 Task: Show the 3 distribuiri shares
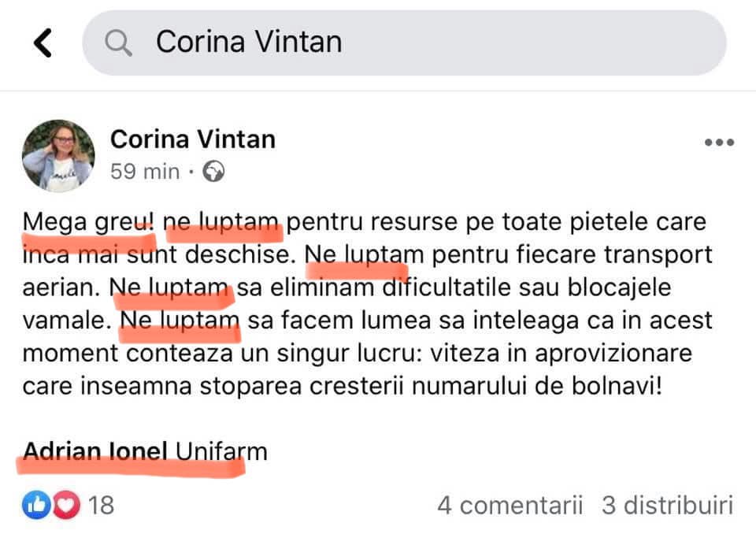click(x=667, y=505)
